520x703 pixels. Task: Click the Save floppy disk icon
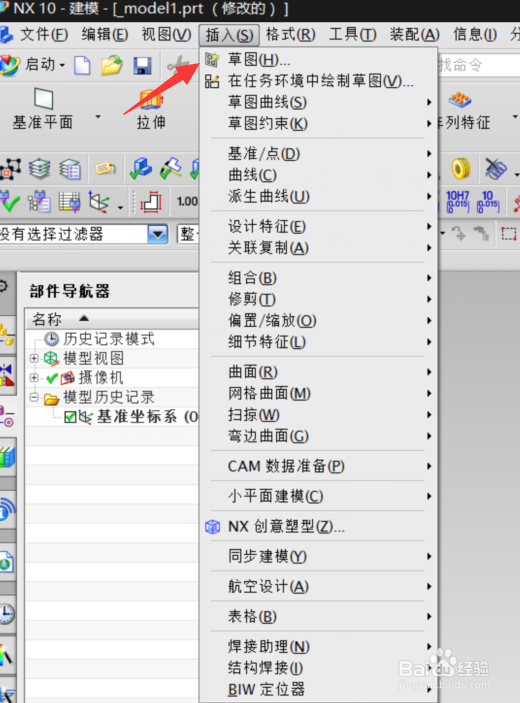143,66
